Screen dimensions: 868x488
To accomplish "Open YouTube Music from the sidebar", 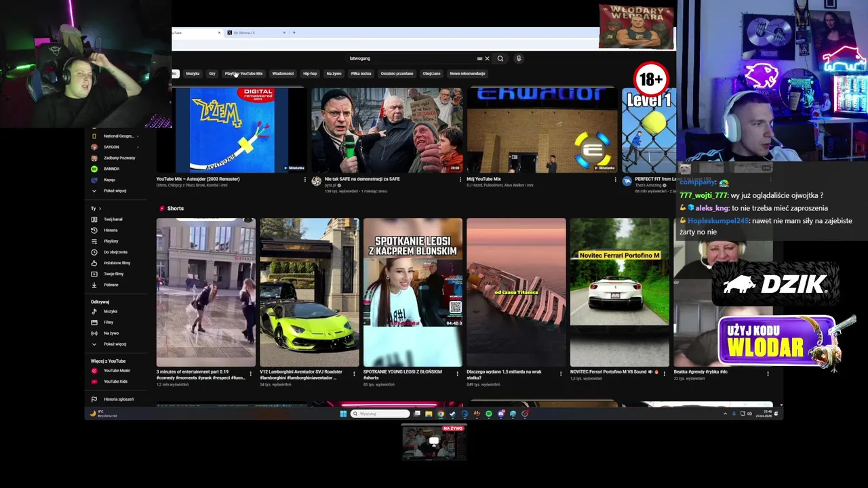I will (x=116, y=371).
